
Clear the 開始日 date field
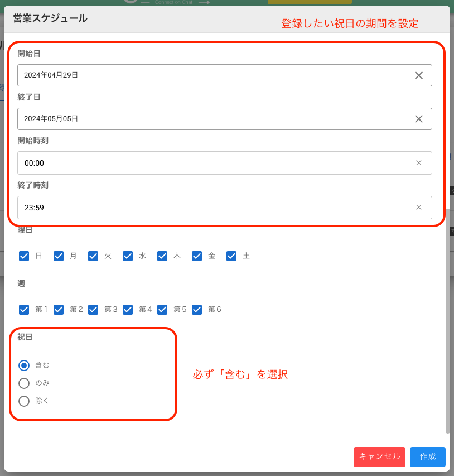419,75
